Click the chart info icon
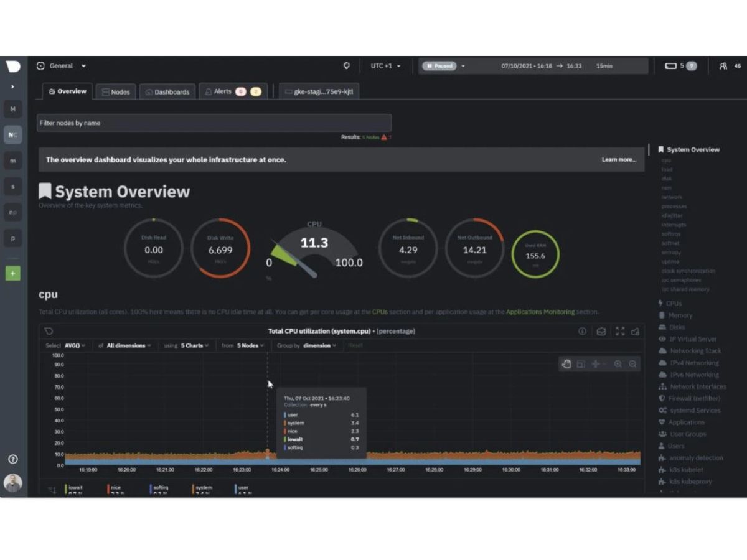Image resolution: width=747 pixels, height=560 pixels. coord(583,331)
